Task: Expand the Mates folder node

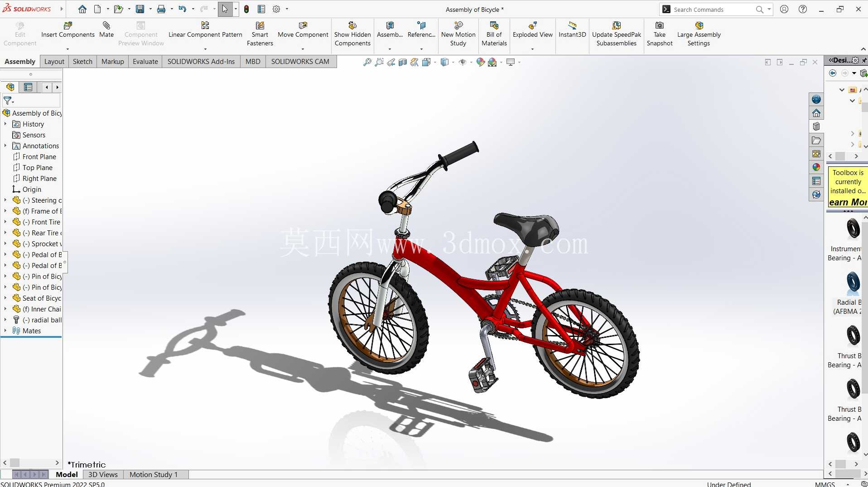Action: pos(5,331)
